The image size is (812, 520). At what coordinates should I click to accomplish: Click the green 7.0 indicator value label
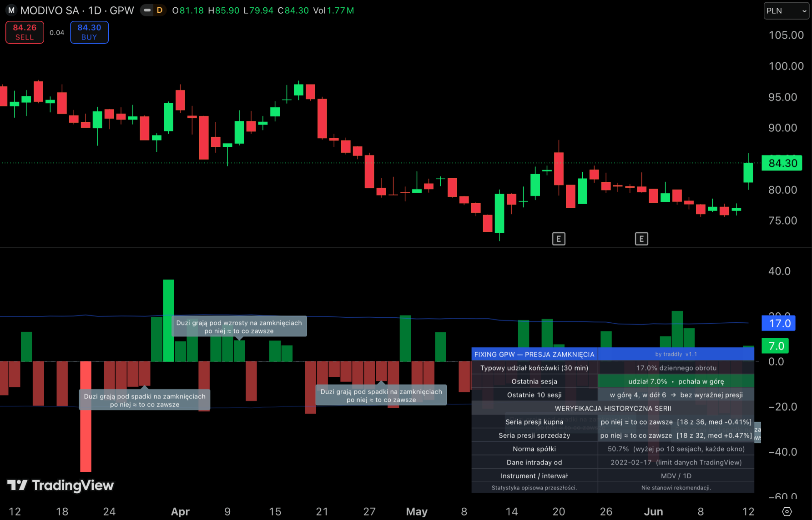point(775,346)
